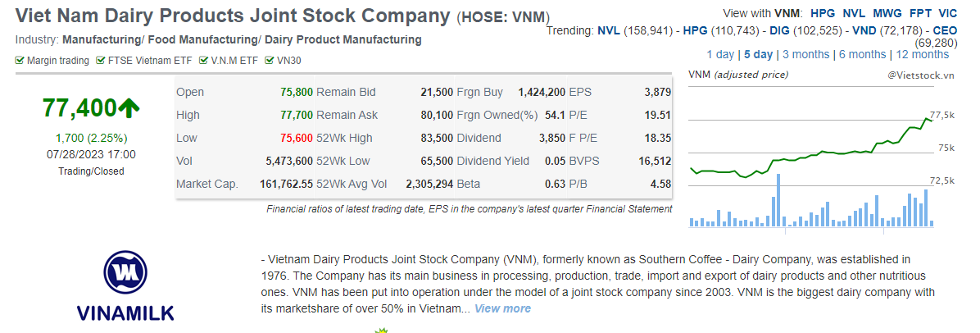Toggle the FTSE Vietnam ETF checkbox
Viewport: 980px width, 333px height.
[101, 60]
